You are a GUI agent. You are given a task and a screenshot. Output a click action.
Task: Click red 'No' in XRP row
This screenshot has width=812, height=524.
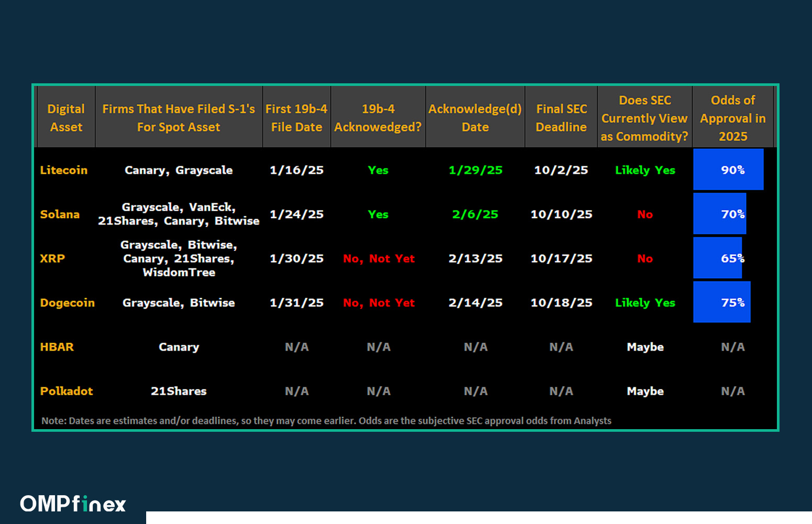645,258
